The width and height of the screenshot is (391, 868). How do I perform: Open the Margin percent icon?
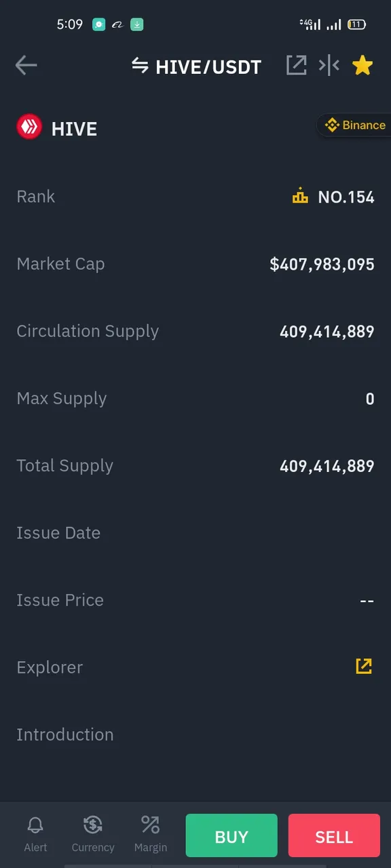click(x=150, y=834)
